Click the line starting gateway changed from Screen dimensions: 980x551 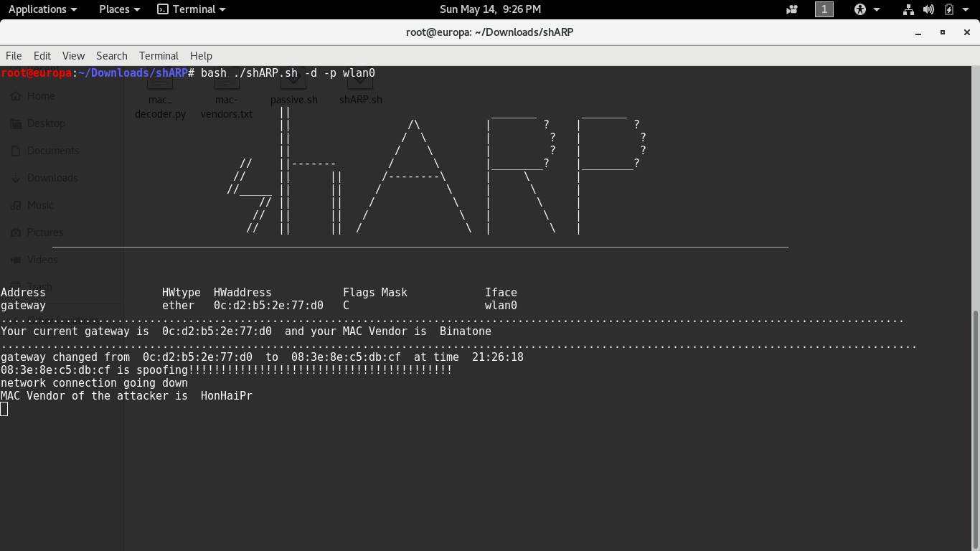pyautogui.click(x=262, y=357)
